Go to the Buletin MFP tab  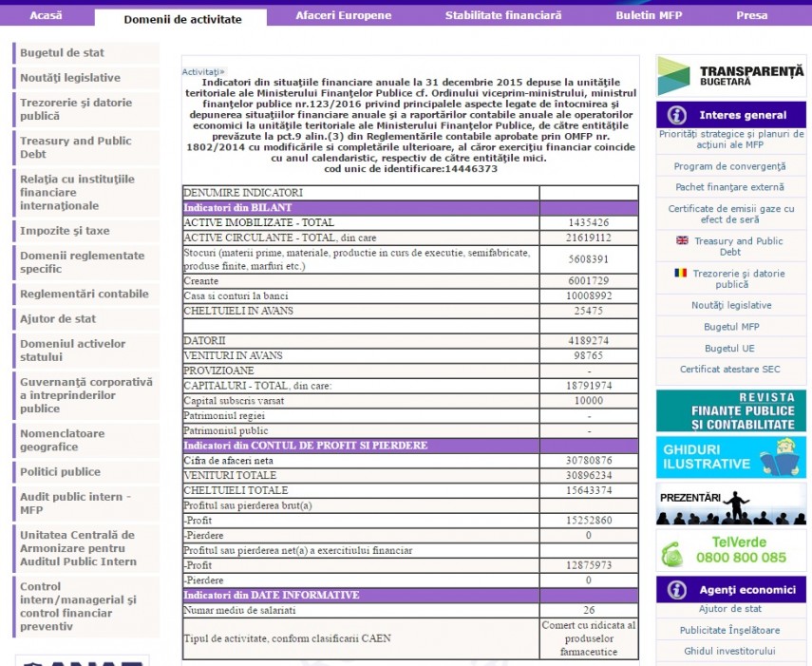tap(648, 16)
